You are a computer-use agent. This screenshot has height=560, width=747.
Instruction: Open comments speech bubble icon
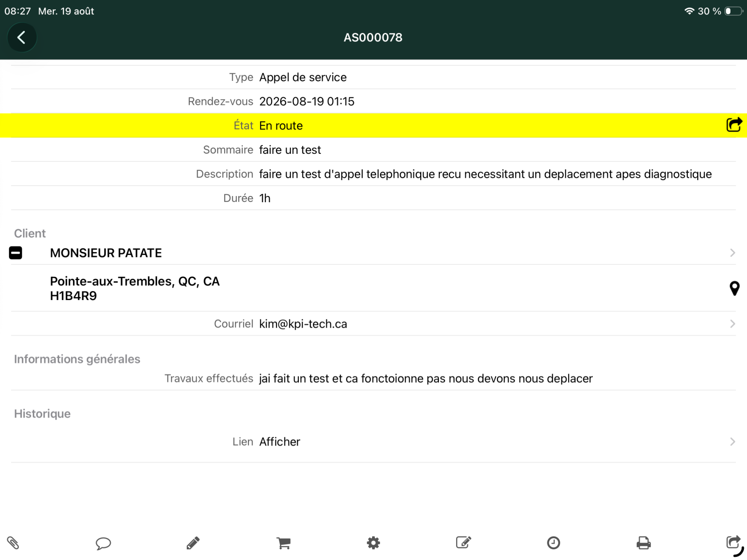pos(103,543)
